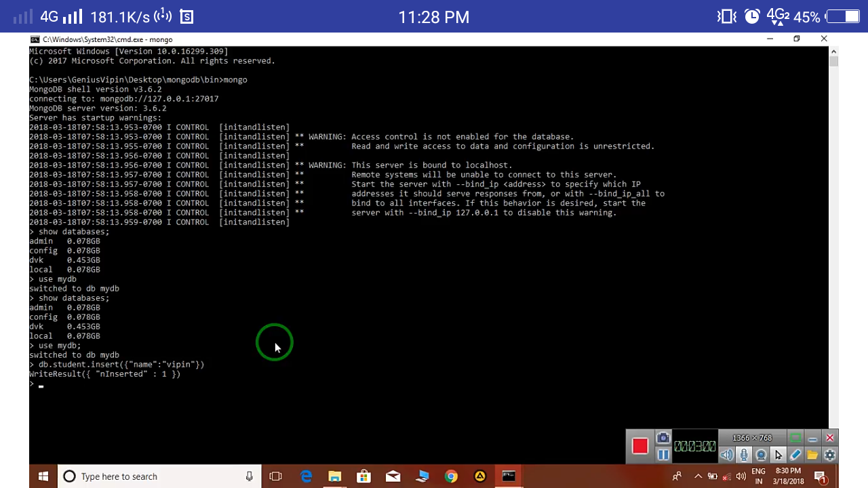Screen dimensions: 868x488
Task: Stop the screen recording with the red button
Action: 640,446
